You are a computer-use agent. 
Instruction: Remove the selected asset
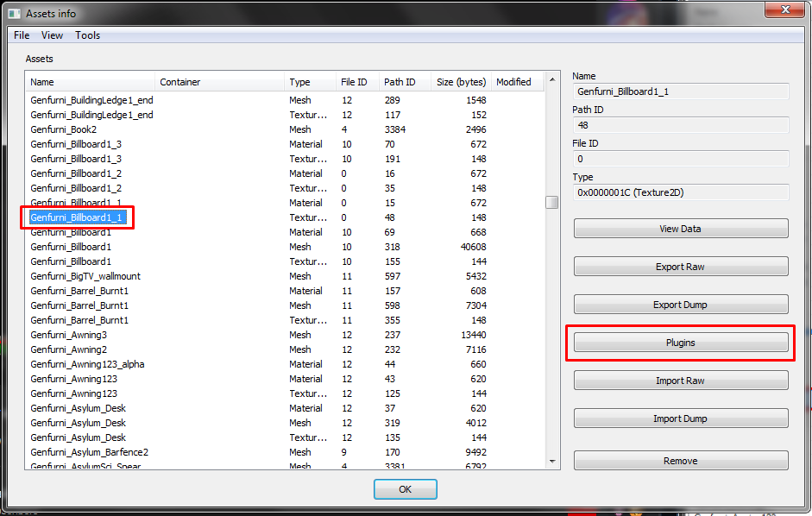point(680,461)
